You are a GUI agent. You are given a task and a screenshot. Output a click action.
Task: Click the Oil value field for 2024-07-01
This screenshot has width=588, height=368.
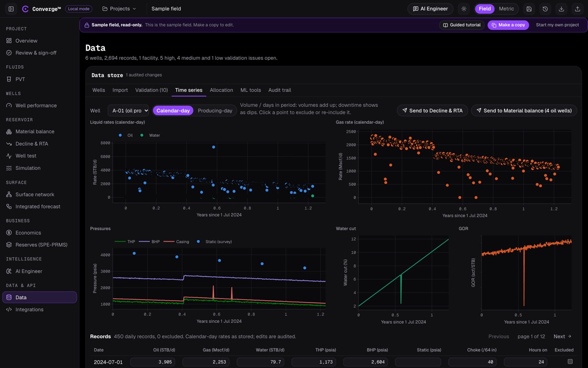pos(153,362)
